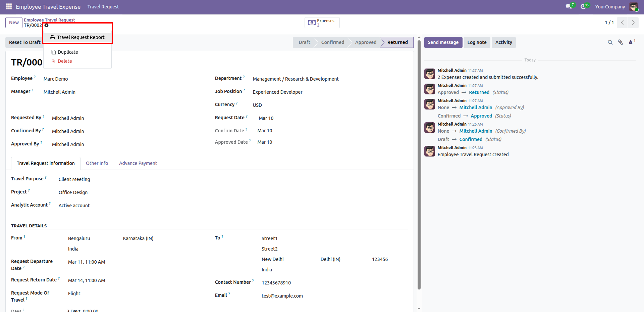
Task: Click the search icon in the chatter
Action: [x=610, y=42]
